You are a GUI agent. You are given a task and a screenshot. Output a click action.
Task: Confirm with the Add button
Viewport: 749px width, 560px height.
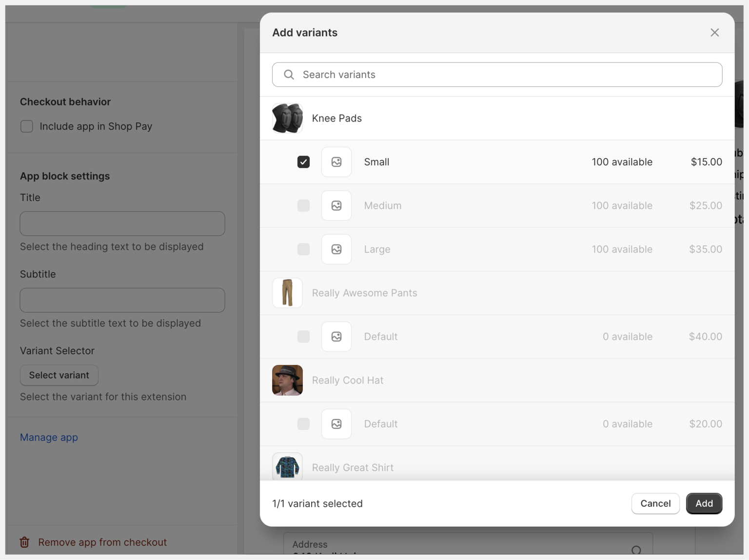click(x=704, y=503)
